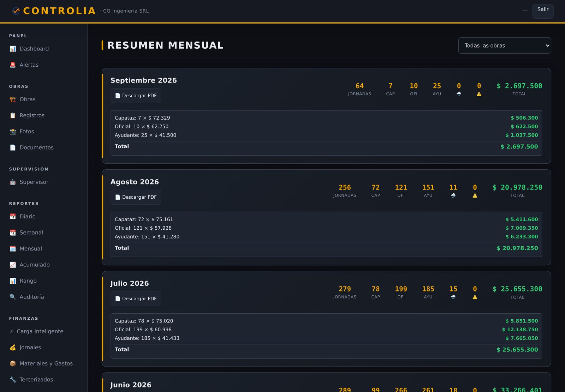The width and height of the screenshot is (565, 392).
Task: Select Carga Inteligente in Finanzas
Action: point(44,331)
